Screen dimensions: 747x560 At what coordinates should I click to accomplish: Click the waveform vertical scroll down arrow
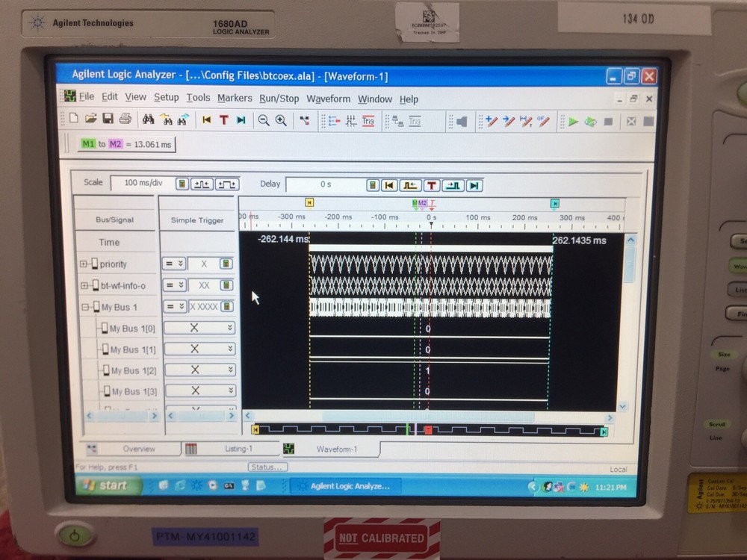[x=623, y=407]
